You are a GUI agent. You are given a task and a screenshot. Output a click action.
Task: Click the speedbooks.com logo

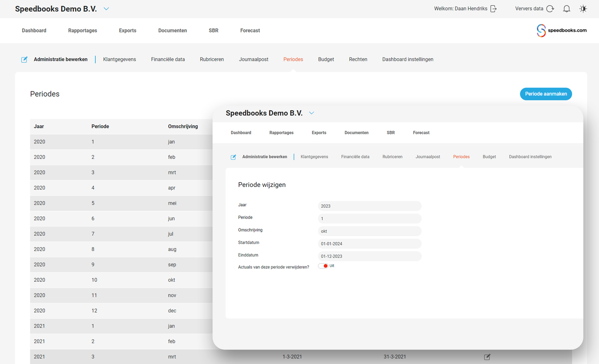pos(561,30)
